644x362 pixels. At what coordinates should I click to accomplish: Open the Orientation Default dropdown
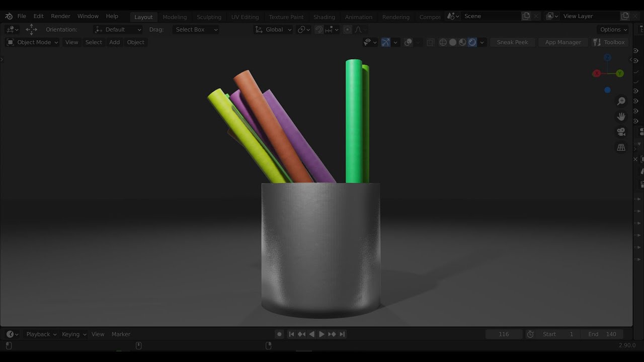(118, 30)
